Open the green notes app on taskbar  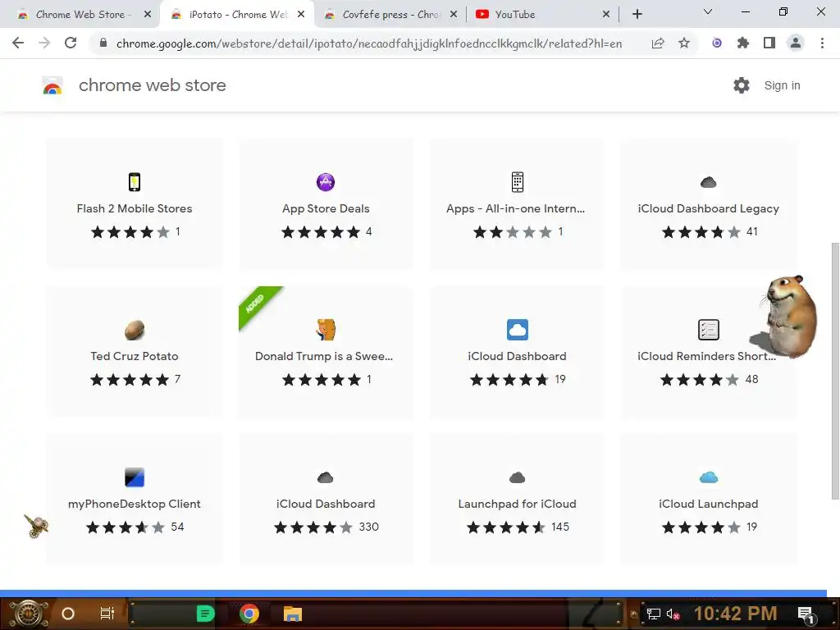coord(205,614)
